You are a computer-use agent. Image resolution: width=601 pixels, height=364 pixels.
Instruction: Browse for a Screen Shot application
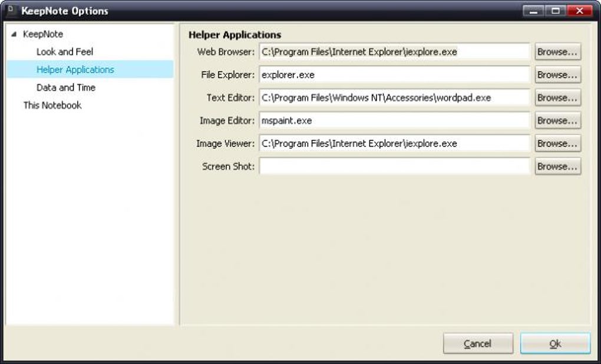[x=557, y=166]
